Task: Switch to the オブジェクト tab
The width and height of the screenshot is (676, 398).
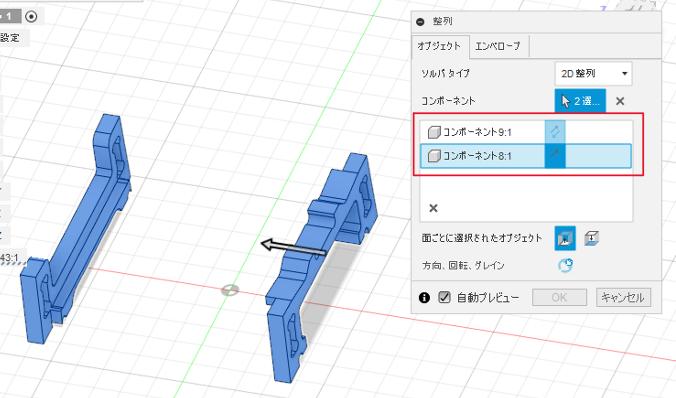Action: pos(439,46)
